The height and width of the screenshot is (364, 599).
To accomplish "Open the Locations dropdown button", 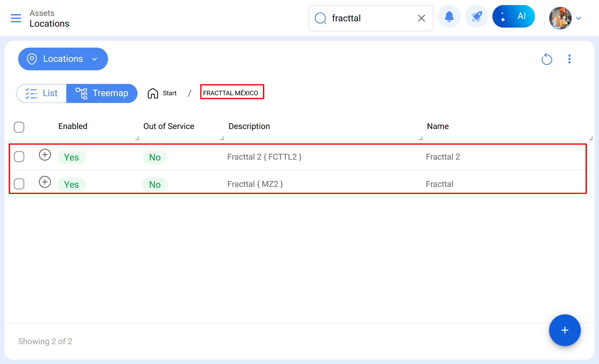I will (63, 59).
